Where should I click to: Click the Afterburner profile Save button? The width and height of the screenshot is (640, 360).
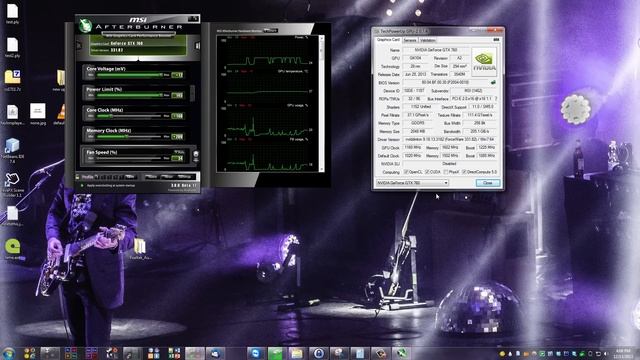[130, 177]
